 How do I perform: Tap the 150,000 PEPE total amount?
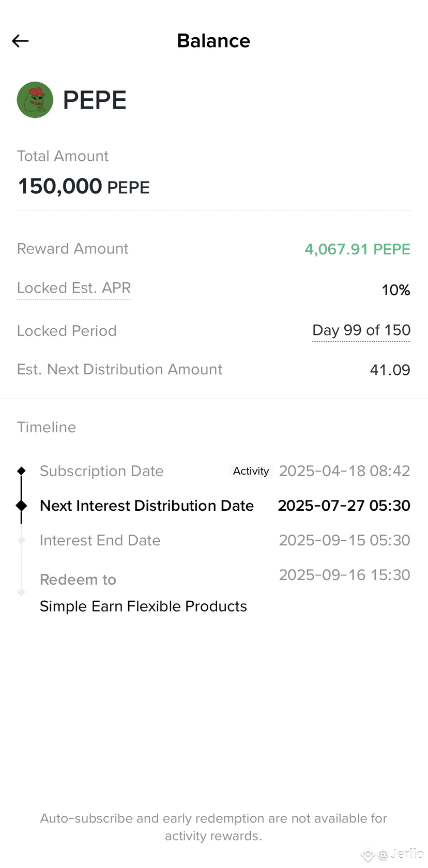pyautogui.click(x=83, y=187)
